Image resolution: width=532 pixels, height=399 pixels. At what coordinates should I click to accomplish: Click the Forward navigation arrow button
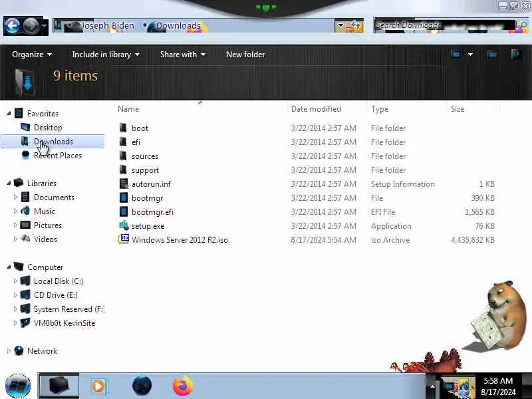(x=31, y=26)
